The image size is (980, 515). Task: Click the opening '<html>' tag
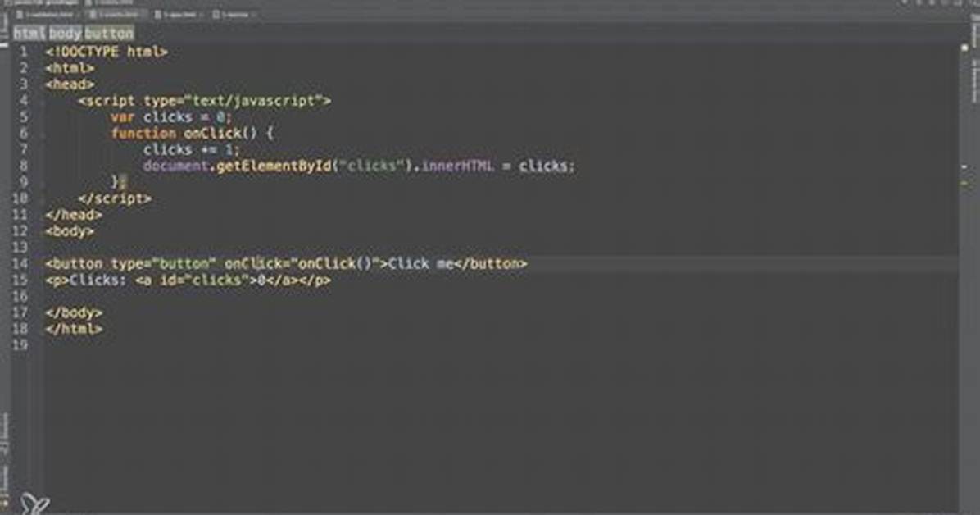(x=70, y=67)
